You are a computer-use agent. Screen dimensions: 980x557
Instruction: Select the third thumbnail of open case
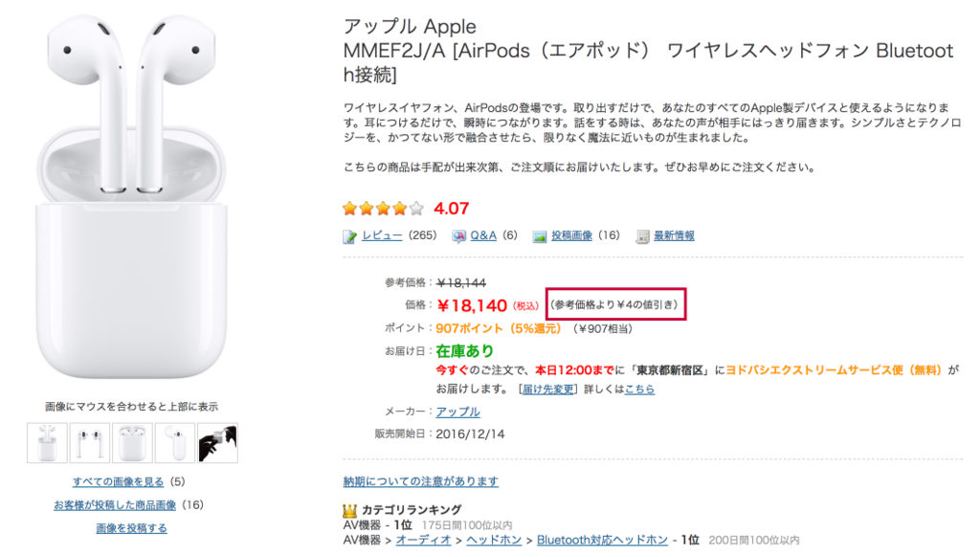pyautogui.click(x=132, y=443)
